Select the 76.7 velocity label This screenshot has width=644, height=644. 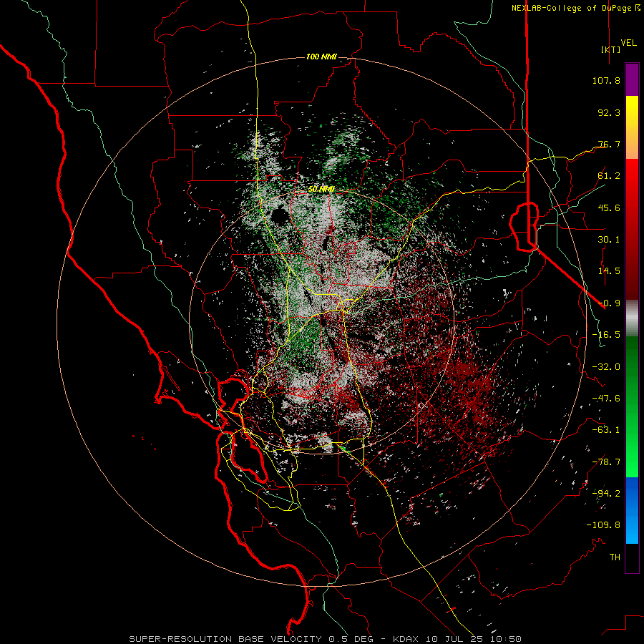(609, 144)
